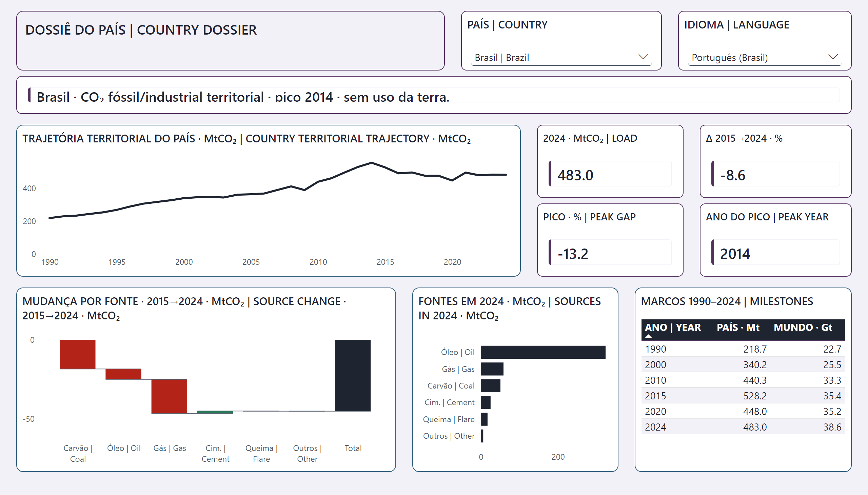This screenshot has height=495, width=868.
Task: Select the Gás | Gas horizontal bar
Action: pyautogui.click(x=492, y=369)
